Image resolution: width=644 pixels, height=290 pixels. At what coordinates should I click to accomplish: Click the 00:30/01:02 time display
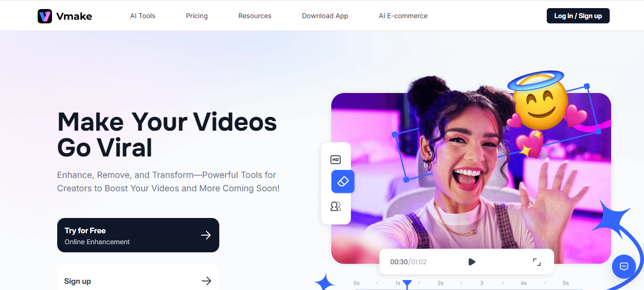[408, 262]
